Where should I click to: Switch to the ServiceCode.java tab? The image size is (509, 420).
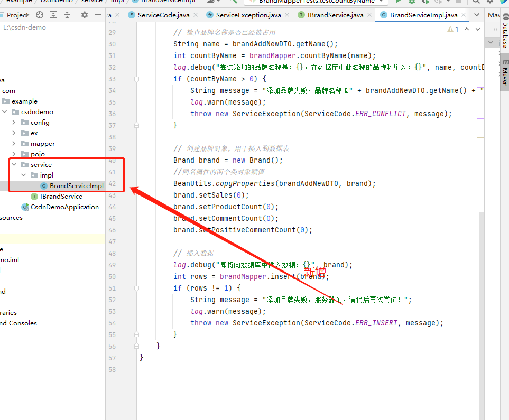tap(163, 15)
